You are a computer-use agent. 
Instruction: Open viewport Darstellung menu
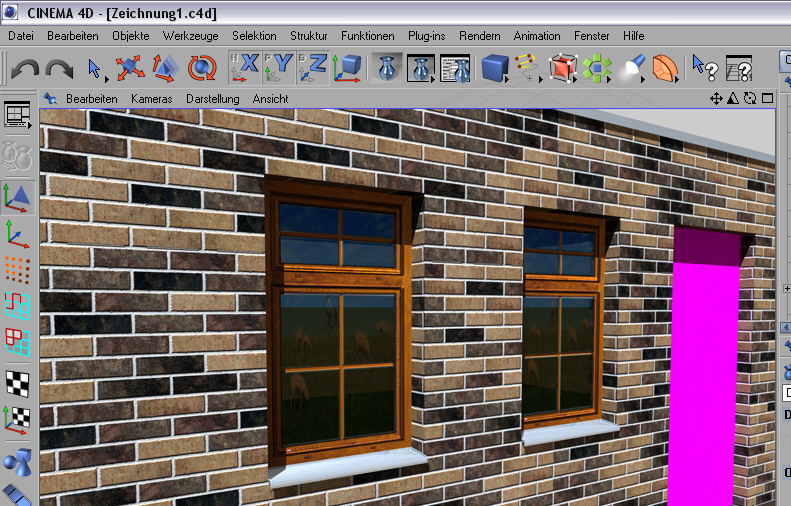tap(213, 99)
